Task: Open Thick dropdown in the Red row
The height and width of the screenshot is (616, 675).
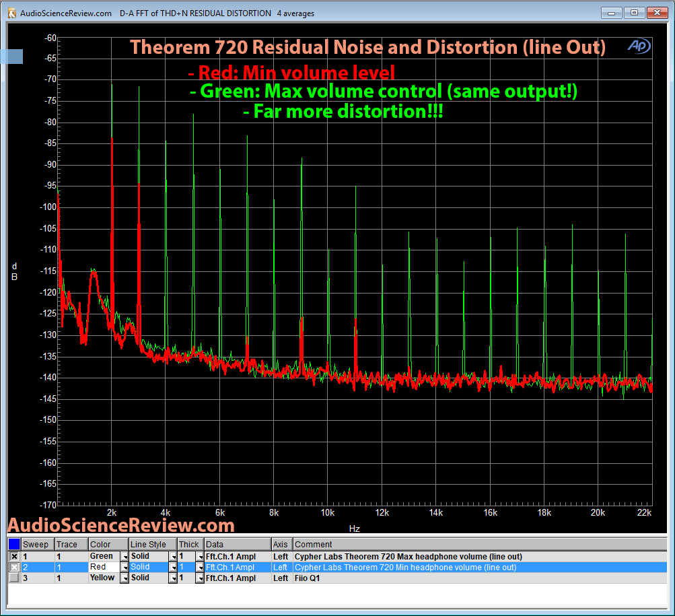Action: point(200,568)
